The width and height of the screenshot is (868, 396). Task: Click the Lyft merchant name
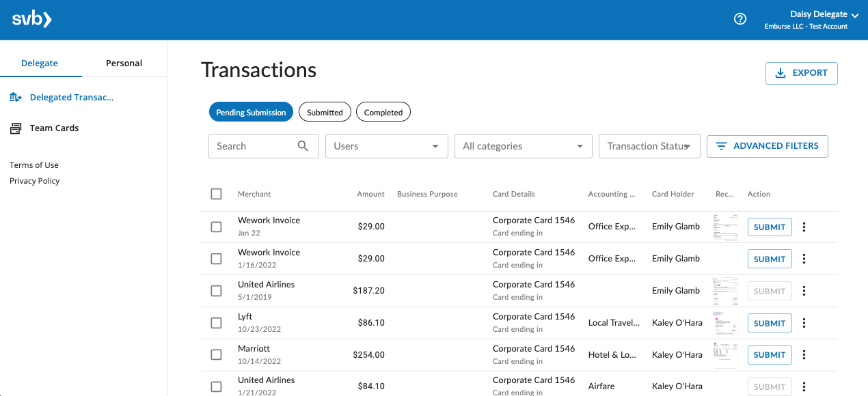pos(245,317)
